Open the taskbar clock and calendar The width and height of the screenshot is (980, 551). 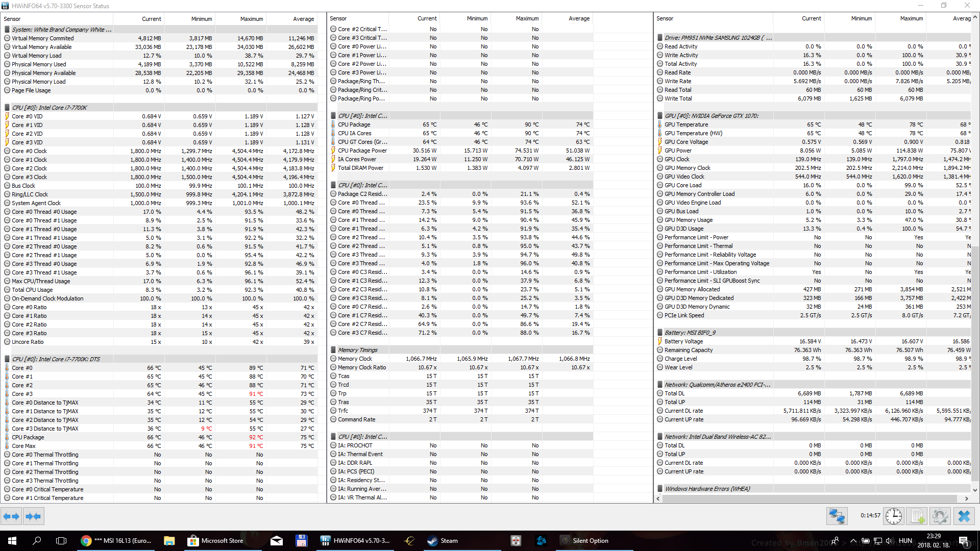point(934,541)
